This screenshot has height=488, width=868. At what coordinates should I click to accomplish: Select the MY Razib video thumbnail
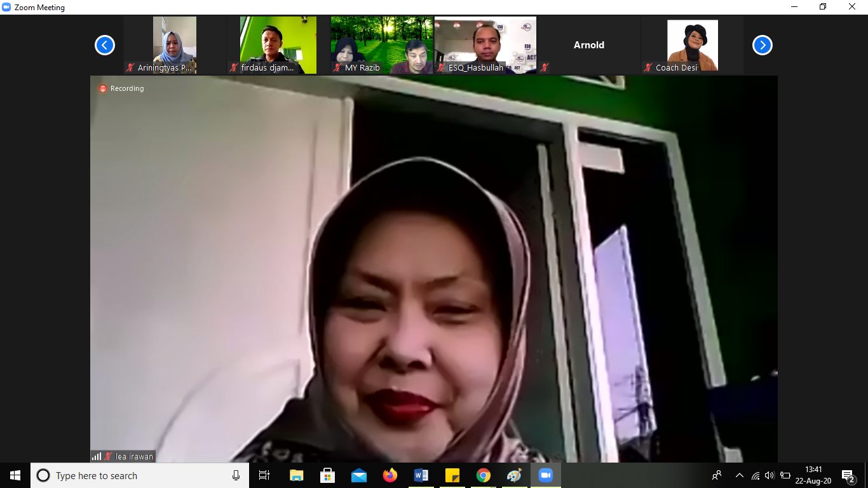pos(382,45)
